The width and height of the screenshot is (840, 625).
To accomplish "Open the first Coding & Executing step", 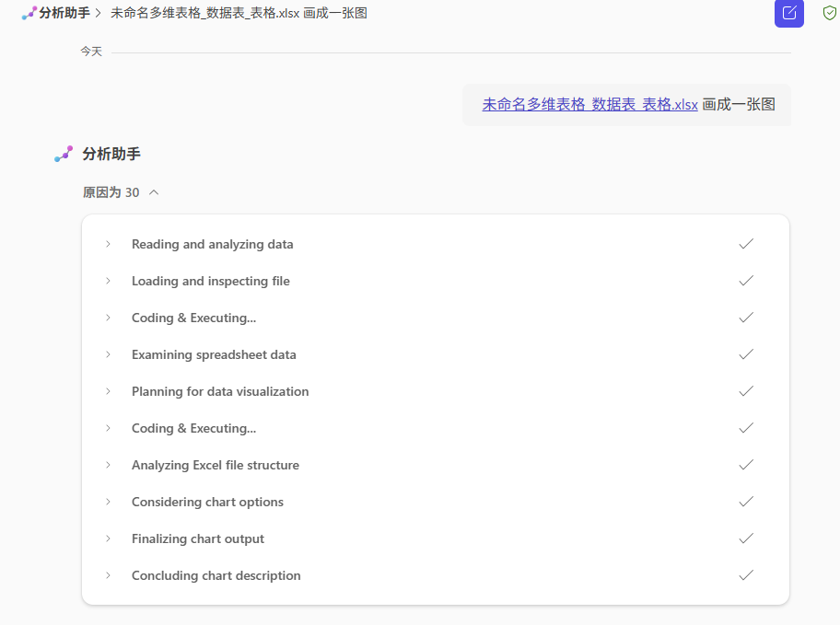I will pos(193,318).
